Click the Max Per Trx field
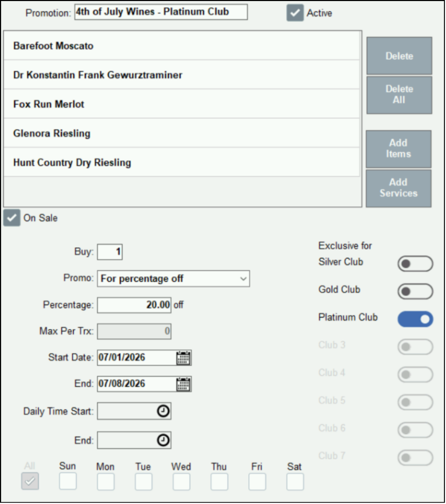The width and height of the screenshot is (446, 504). click(134, 332)
